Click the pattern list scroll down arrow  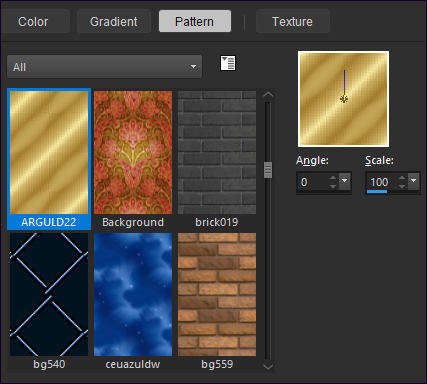[x=268, y=367]
